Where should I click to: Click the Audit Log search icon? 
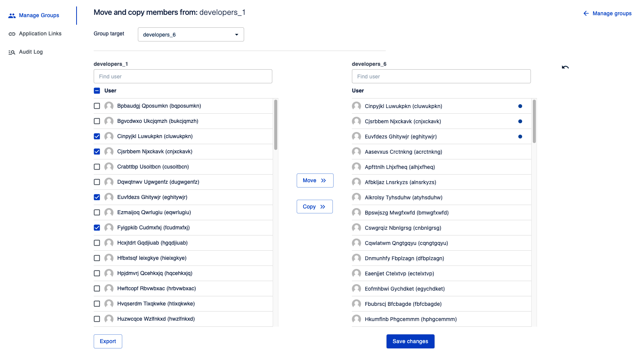click(12, 52)
